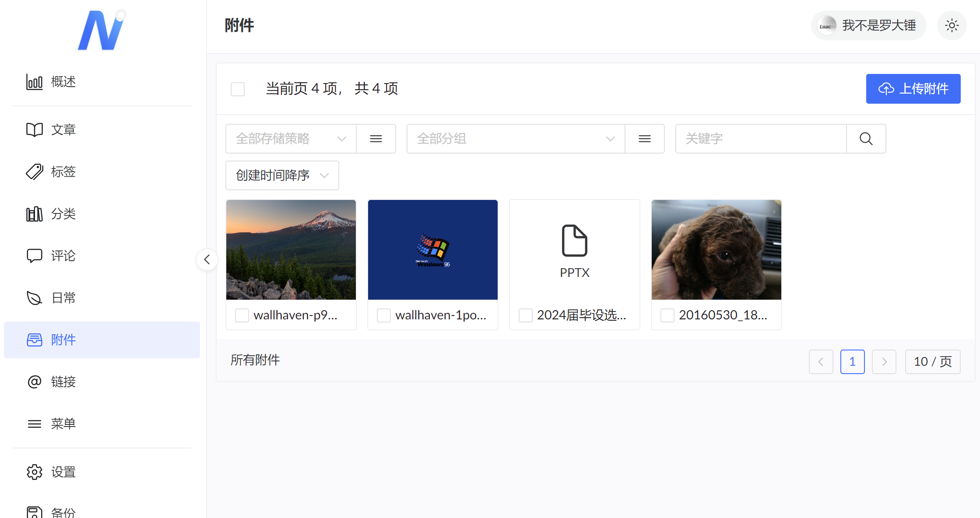
Task: Check the wallhaven-p9 attachment checkbox
Action: pyautogui.click(x=242, y=315)
